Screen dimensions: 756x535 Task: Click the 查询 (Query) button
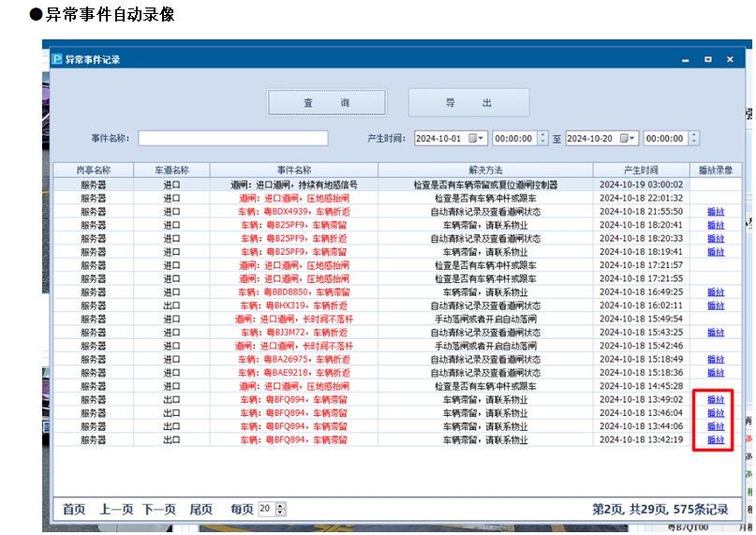pos(326,103)
